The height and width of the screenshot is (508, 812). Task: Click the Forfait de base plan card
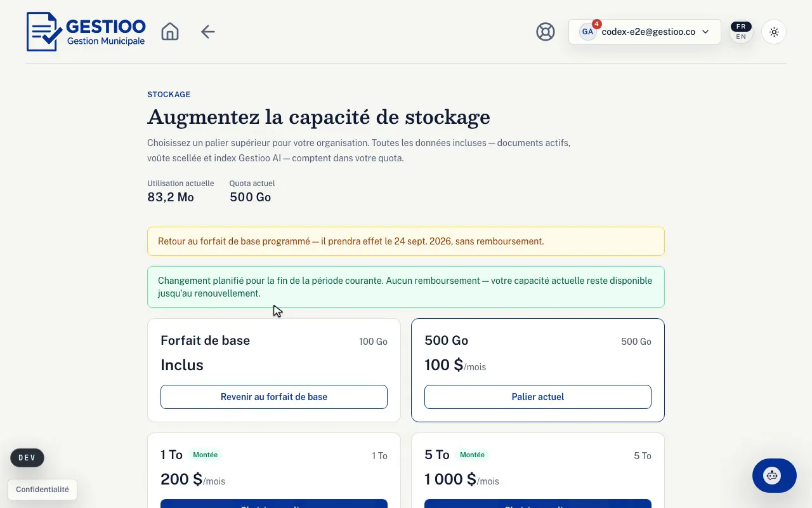click(274, 370)
